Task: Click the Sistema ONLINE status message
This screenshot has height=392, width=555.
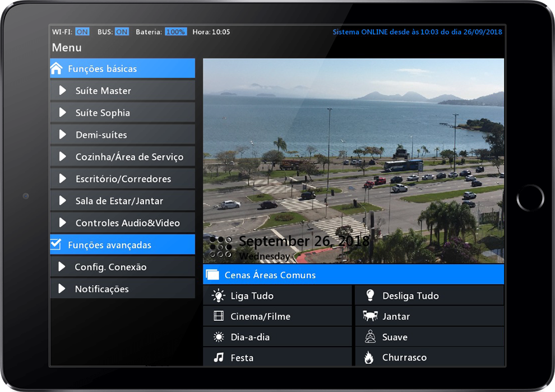Action: (x=417, y=32)
